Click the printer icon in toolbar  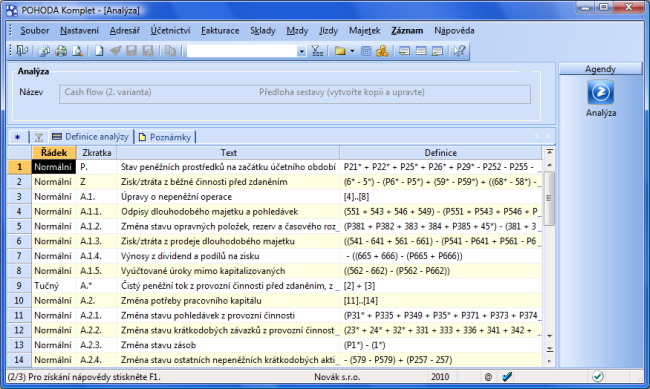click(x=61, y=51)
